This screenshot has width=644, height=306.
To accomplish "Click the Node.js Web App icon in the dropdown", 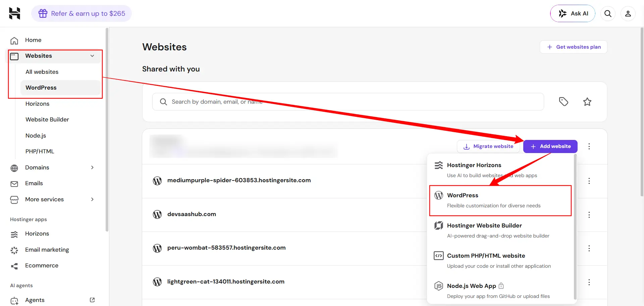I will point(439,286).
